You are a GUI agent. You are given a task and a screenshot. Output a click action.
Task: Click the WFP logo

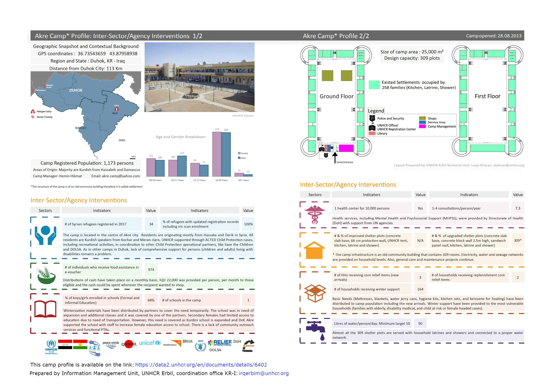201,346
